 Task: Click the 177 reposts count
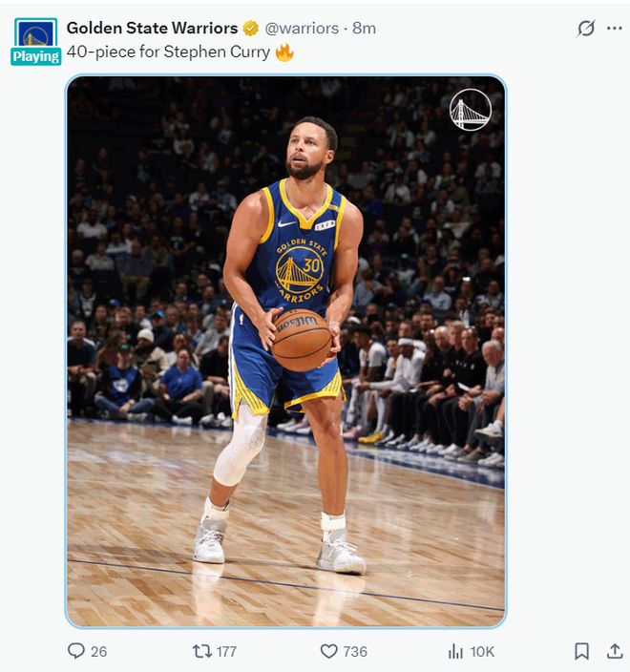coord(226,651)
